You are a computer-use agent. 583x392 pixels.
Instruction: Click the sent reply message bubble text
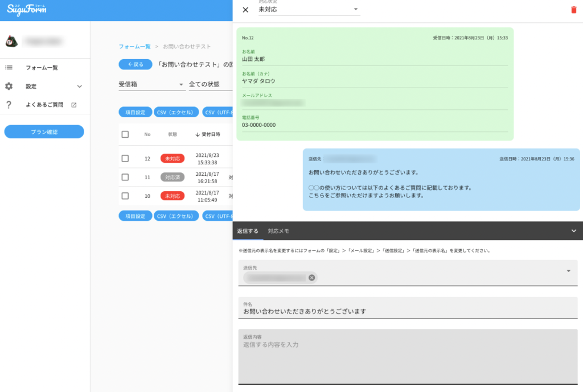(x=390, y=184)
